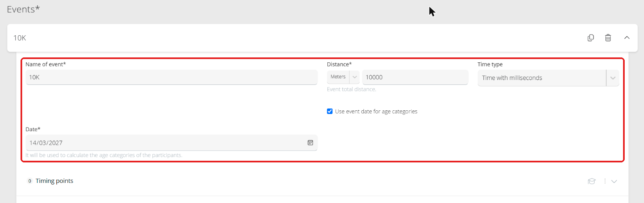This screenshot has width=644, height=203.
Task: Expand the Timing points section
Action: pos(614,181)
